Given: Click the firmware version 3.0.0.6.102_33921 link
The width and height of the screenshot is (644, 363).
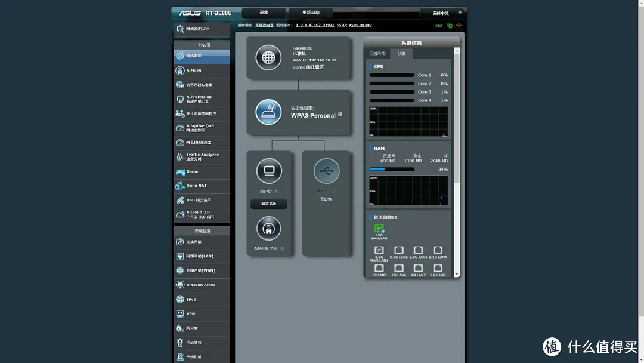Looking at the screenshot, I should click(315, 26).
